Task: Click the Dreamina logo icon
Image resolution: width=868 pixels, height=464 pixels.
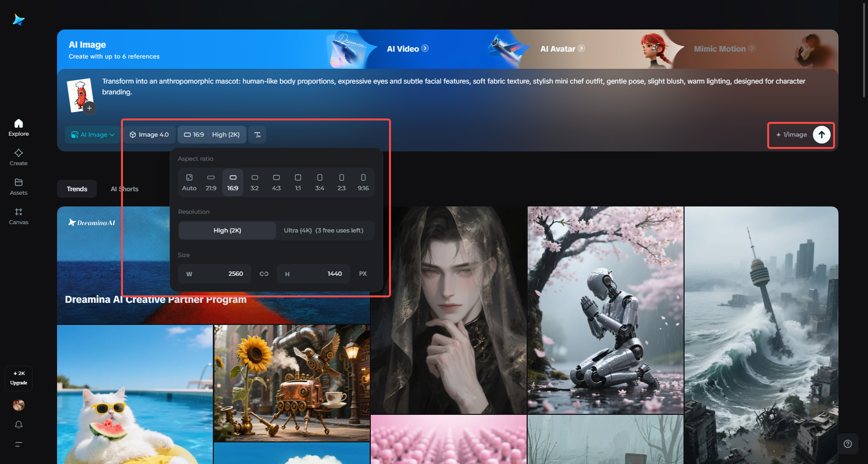Action: (x=19, y=20)
